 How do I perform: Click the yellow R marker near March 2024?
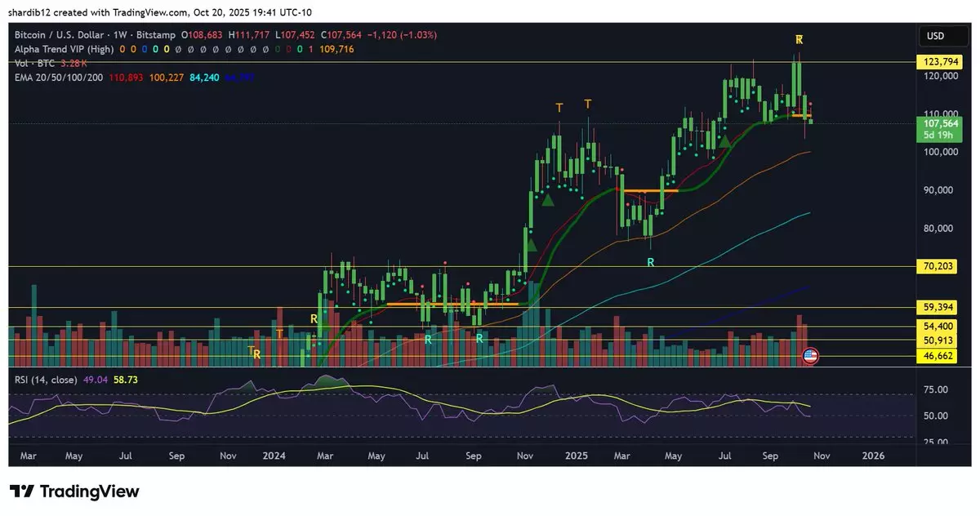click(314, 318)
